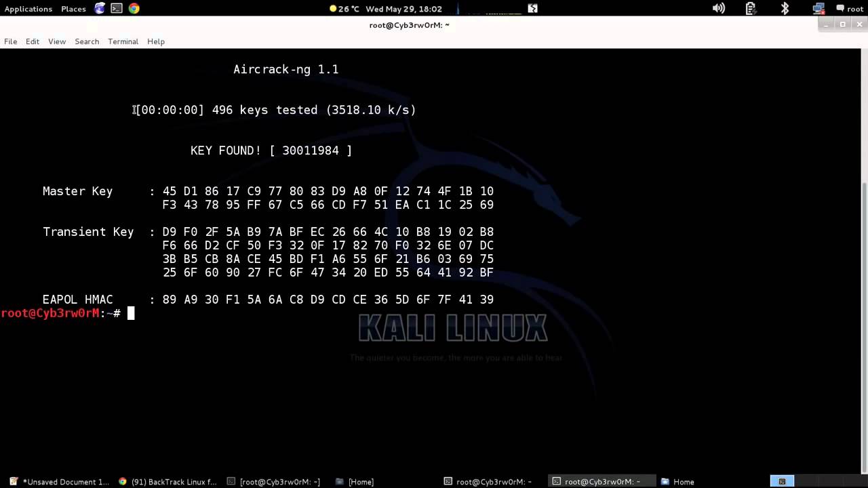Open the Applications menu
Screen dimensions: 868x488
tap(28, 9)
